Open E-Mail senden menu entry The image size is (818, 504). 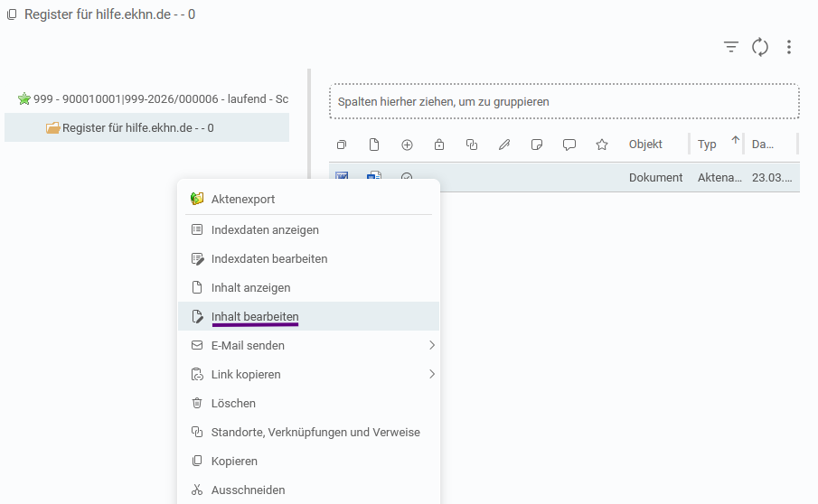pos(309,346)
